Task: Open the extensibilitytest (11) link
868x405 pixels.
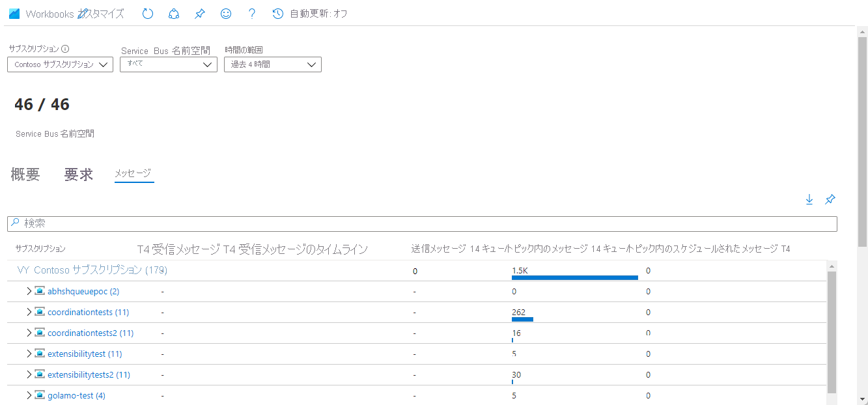Action: [85, 354]
